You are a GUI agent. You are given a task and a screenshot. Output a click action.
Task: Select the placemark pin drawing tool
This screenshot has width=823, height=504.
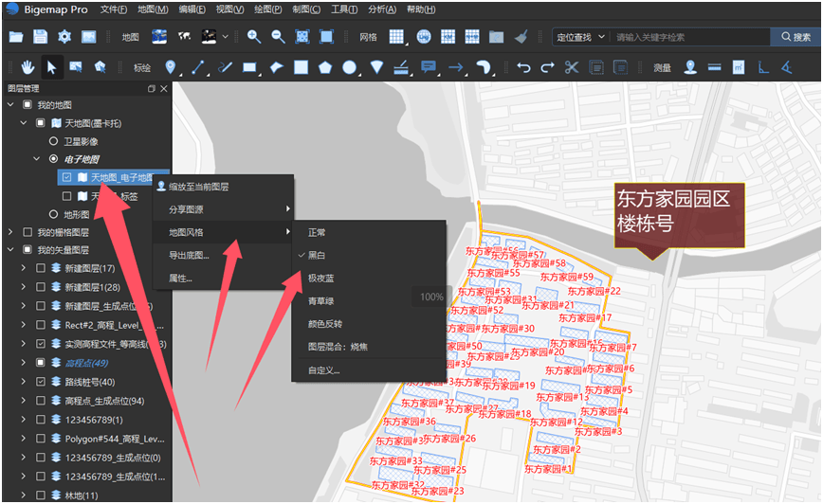(x=170, y=67)
